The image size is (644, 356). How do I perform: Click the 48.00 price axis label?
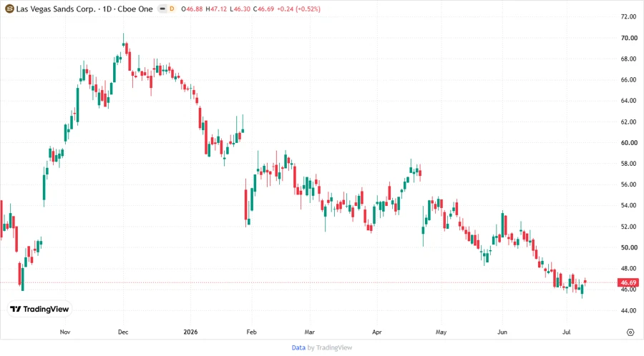tap(628, 268)
